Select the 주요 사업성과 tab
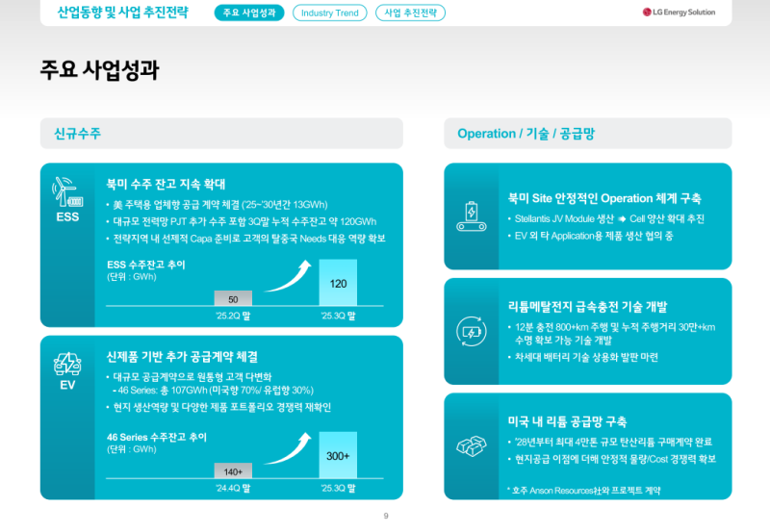This screenshot has height=532, width=770. coord(248,13)
